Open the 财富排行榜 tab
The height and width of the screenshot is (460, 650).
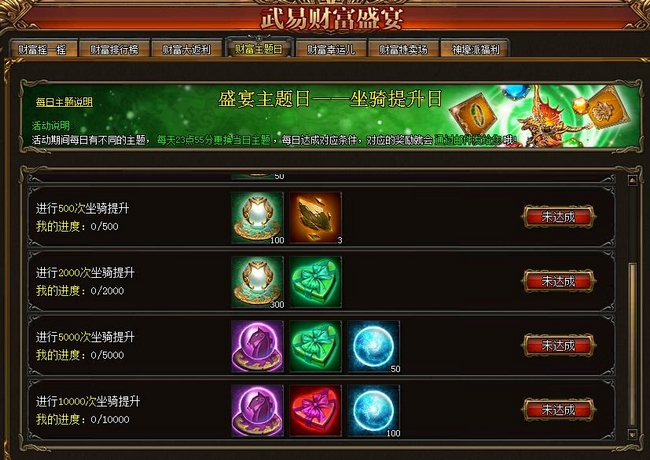[x=114, y=49]
